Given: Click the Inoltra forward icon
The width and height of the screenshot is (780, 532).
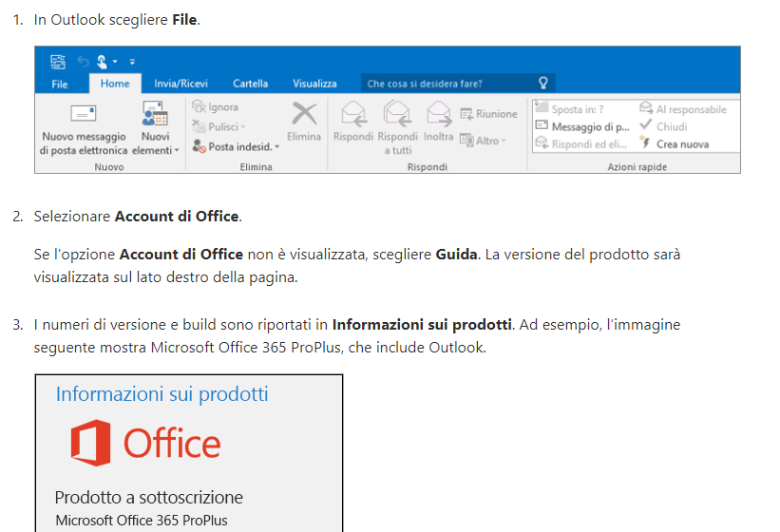Looking at the screenshot, I should click(x=439, y=114).
